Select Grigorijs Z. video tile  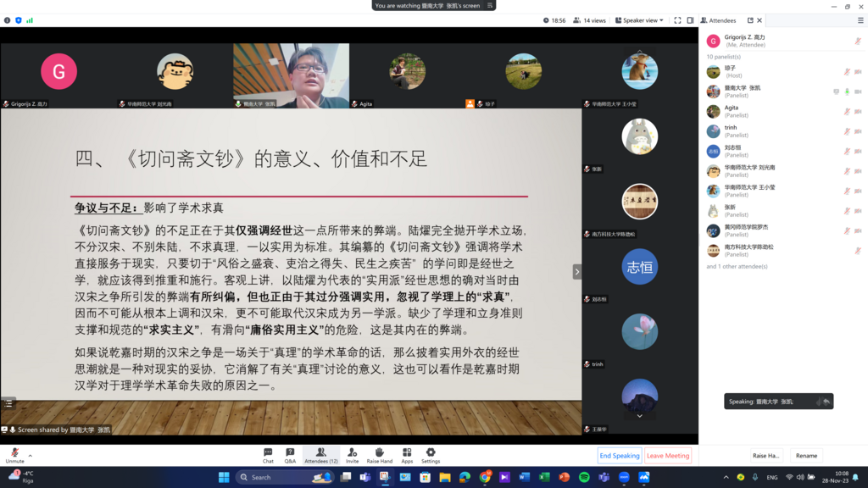tap(58, 75)
